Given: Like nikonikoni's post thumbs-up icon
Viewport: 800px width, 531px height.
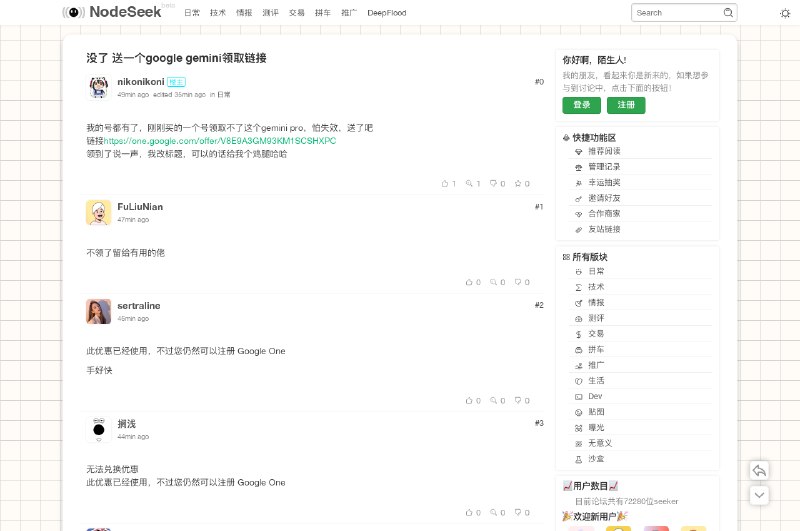Looking at the screenshot, I should point(444,184).
